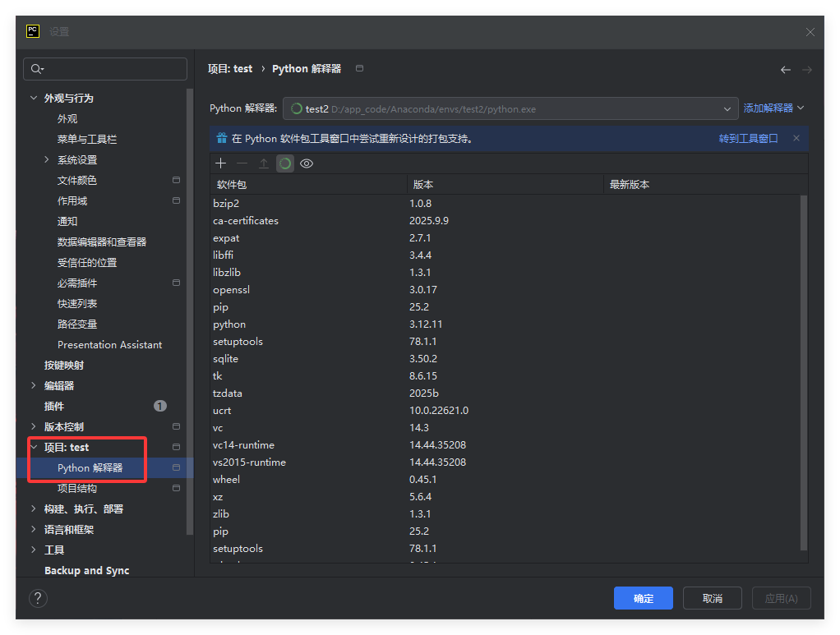Select the tzdata package row
Image resolution: width=840 pixels, height=635 pixels.
coord(505,393)
